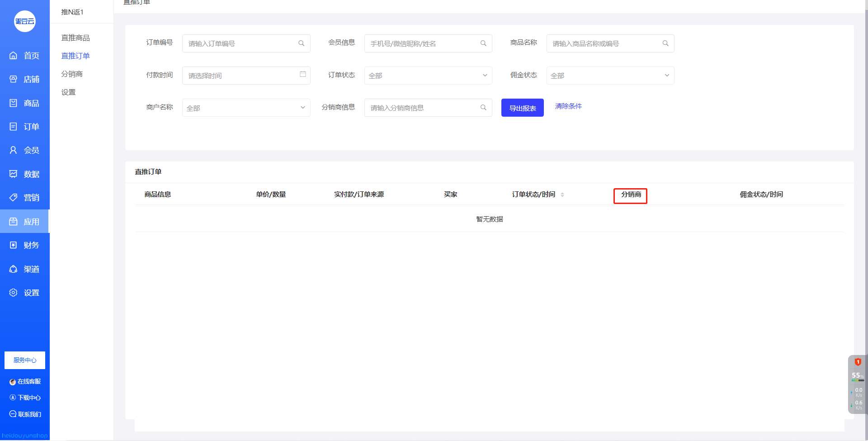868x441 pixels.
Task: Click the 黑豆云 logo avatar
Action: pos(25,21)
